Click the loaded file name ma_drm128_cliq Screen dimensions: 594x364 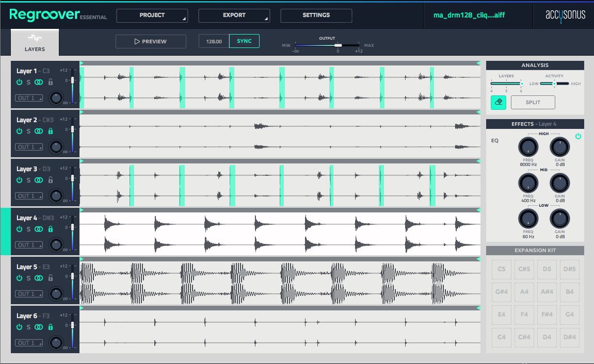click(469, 15)
